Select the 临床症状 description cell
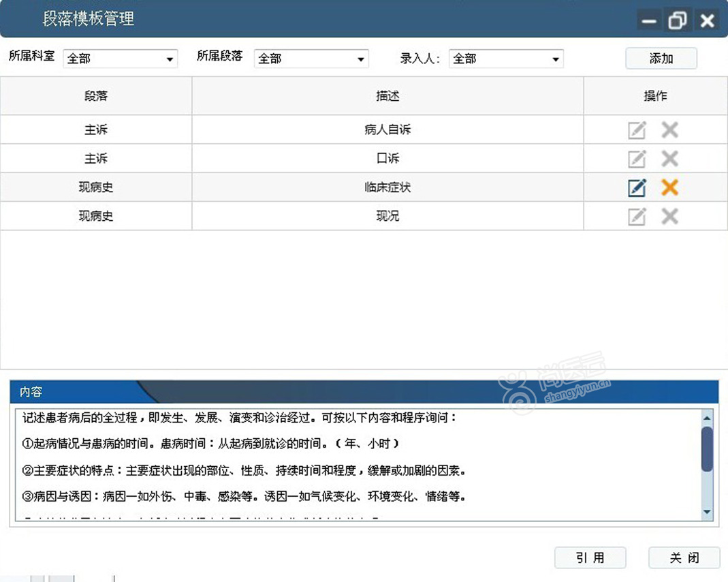This screenshot has height=582, width=728. tap(387, 187)
